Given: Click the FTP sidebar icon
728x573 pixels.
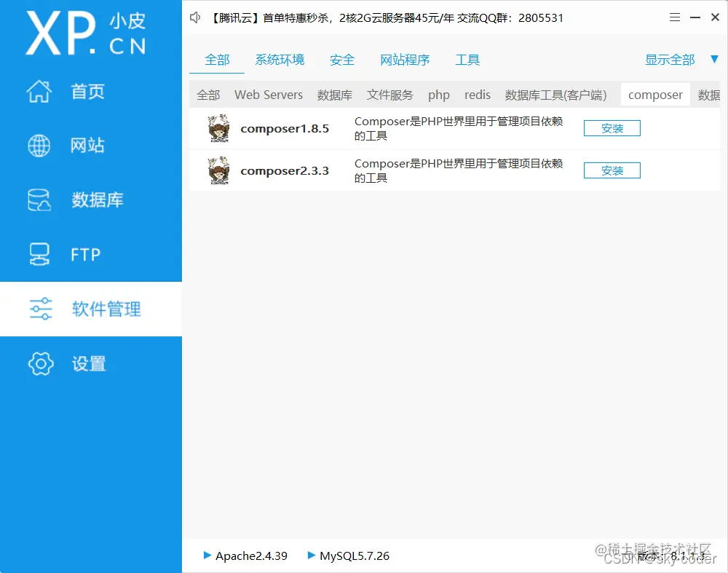Looking at the screenshot, I should [x=40, y=254].
